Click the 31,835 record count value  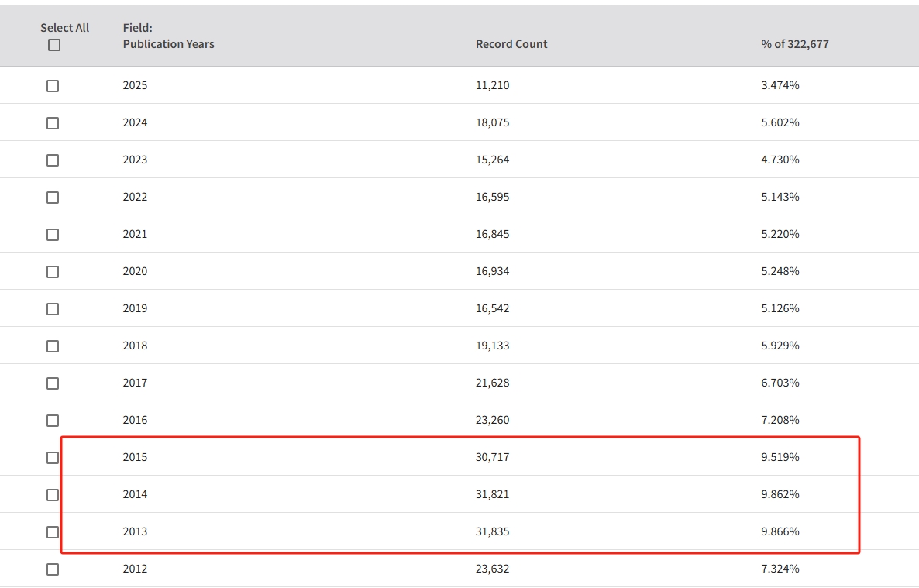click(492, 531)
